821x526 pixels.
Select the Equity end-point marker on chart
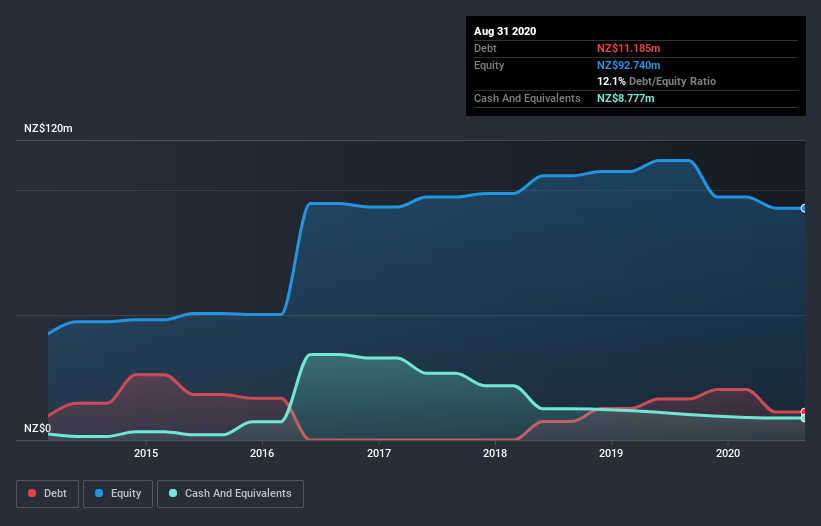pyautogui.click(x=804, y=208)
